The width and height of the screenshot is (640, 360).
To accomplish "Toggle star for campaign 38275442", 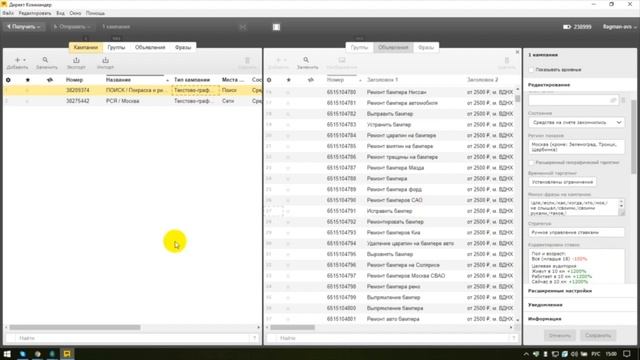I will pyautogui.click(x=28, y=101).
